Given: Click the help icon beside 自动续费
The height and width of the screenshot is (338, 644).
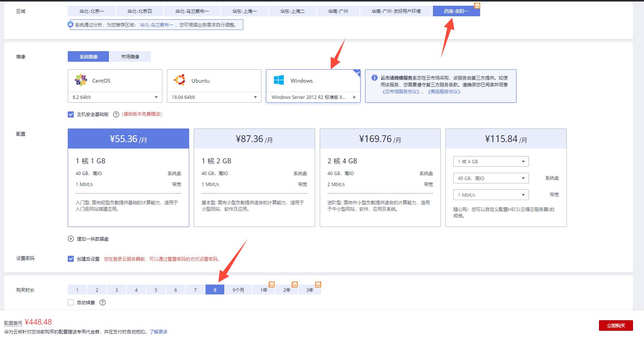Looking at the screenshot, I should tap(103, 302).
